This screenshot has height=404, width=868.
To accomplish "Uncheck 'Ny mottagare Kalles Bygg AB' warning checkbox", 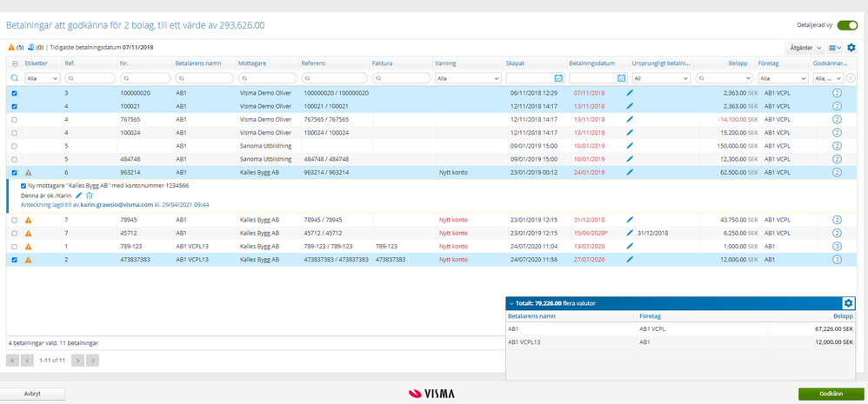I will pyautogui.click(x=23, y=186).
